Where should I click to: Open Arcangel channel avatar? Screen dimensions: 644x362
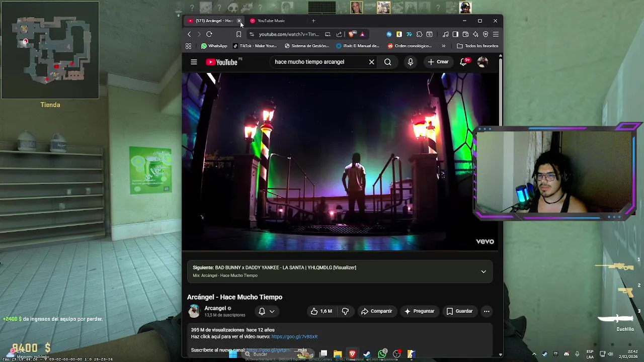click(194, 311)
